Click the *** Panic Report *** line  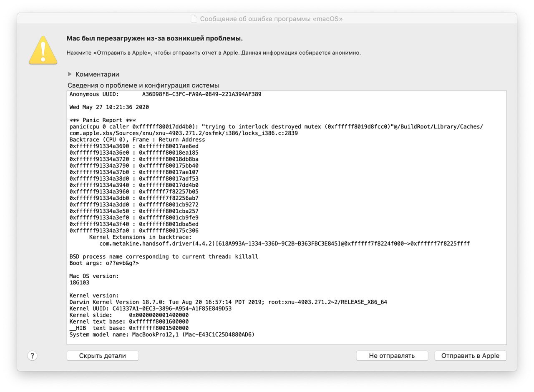click(103, 120)
